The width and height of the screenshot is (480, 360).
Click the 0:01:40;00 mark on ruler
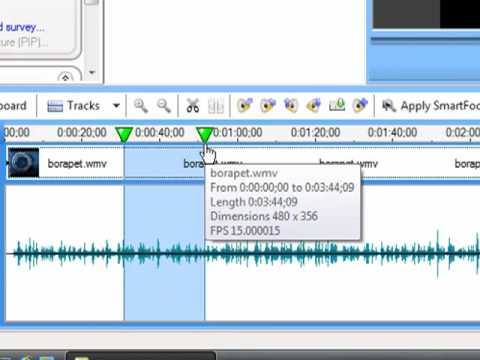click(392, 133)
